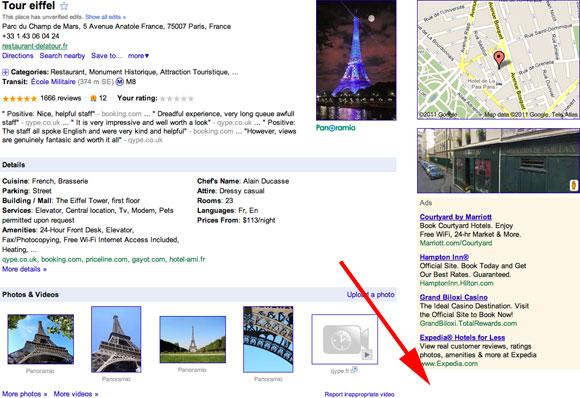Open Marriott.com/Courtyard URL

[x=456, y=243]
